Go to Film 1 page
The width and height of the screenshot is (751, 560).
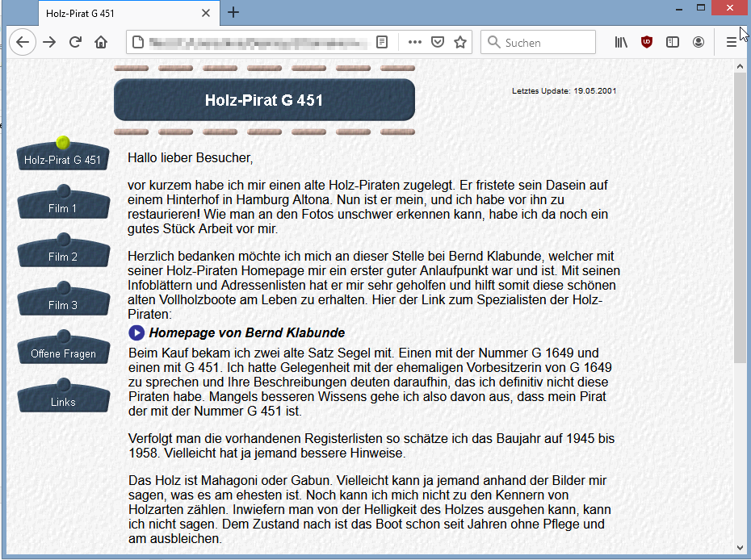click(63, 203)
